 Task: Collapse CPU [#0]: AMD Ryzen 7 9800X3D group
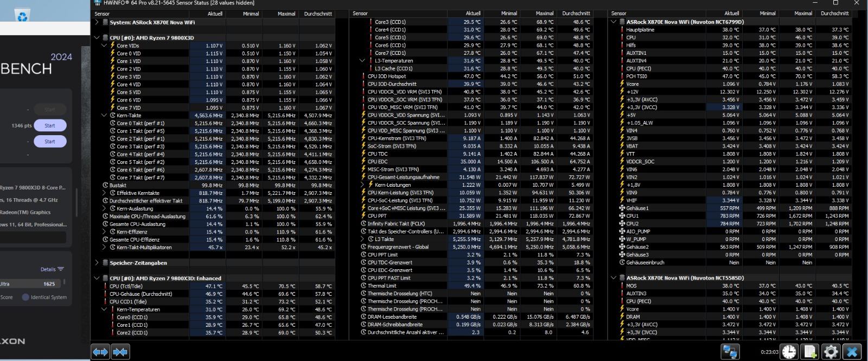[97, 38]
